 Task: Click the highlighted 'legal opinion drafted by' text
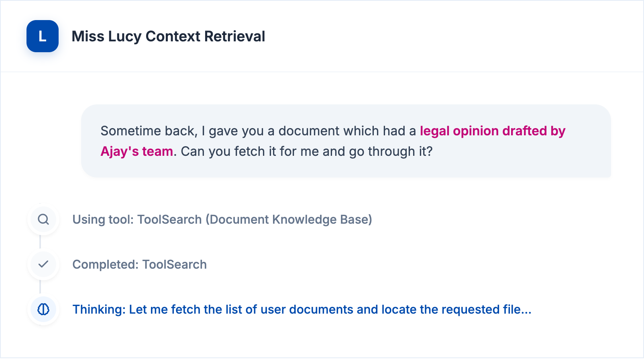(x=493, y=131)
